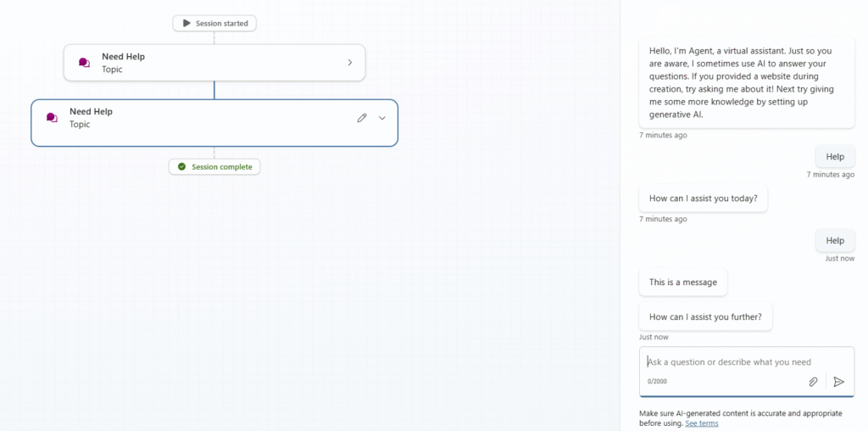This screenshot has height=431, width=868.
Task: Click the 0/2000 character counter
Action: 657,381
